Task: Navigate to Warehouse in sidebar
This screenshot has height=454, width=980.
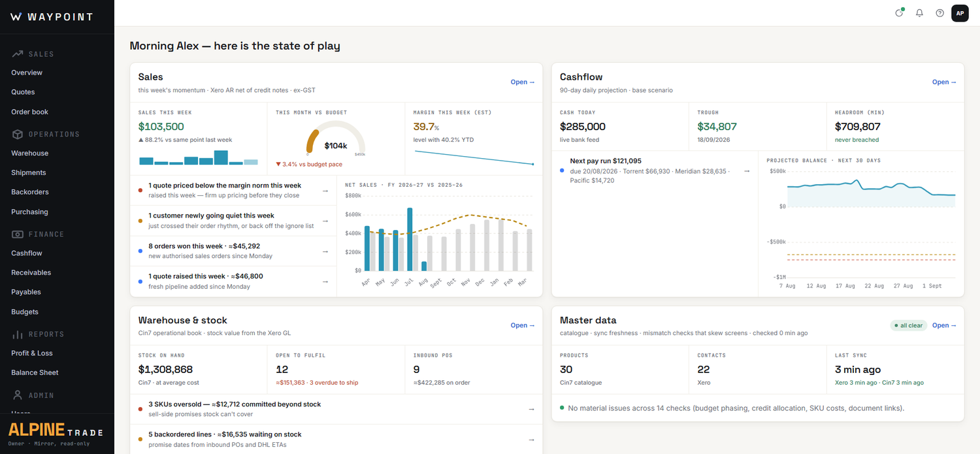Action: pyautogui.click(x=29, y=153)
